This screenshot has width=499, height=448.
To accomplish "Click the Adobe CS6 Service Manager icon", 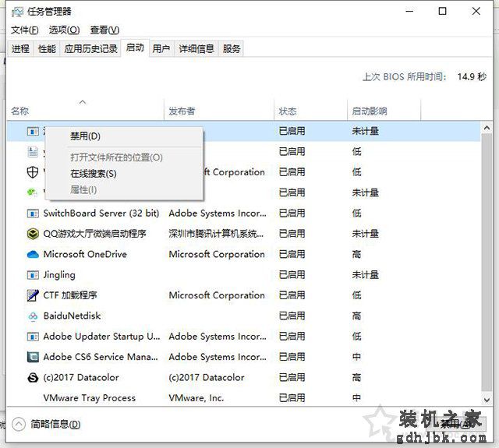I will 33,357.
